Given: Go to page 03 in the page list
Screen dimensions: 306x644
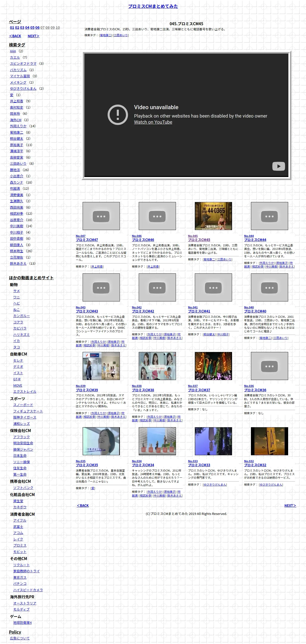Looking at the screenshot, I should (22, 28).
